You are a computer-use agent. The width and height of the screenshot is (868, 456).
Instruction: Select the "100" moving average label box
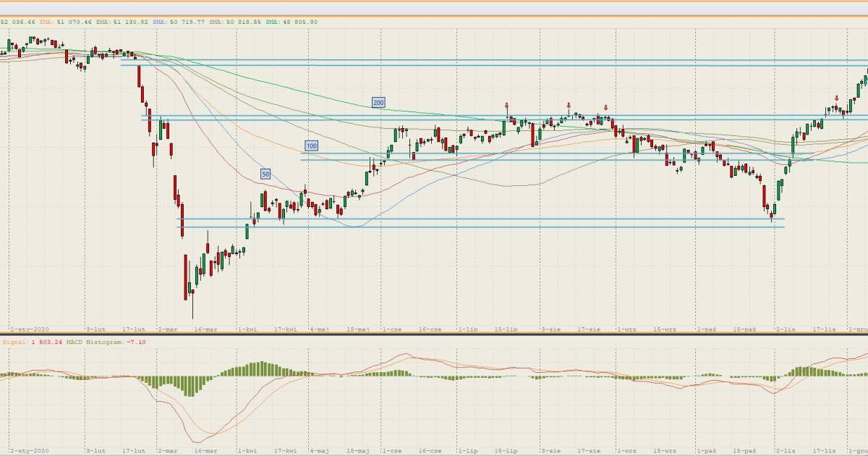coord(311,145)
